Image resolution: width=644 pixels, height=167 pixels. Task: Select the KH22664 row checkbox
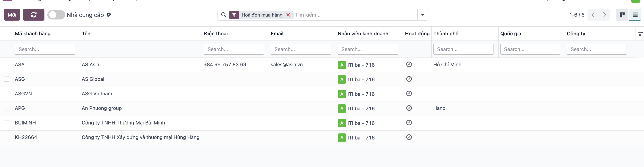tap(6, 137)
